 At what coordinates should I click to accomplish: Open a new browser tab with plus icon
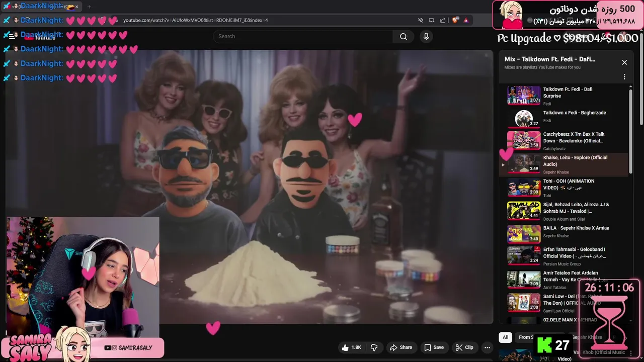pyautogui.click(x=89, y=7)
